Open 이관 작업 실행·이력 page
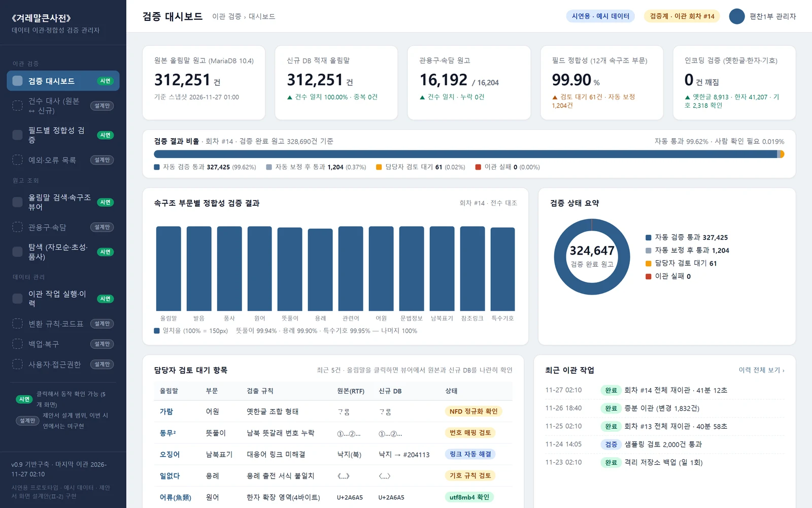Image resolution: width=812 pixels, height=508 pixels. [x=63, y=299]
